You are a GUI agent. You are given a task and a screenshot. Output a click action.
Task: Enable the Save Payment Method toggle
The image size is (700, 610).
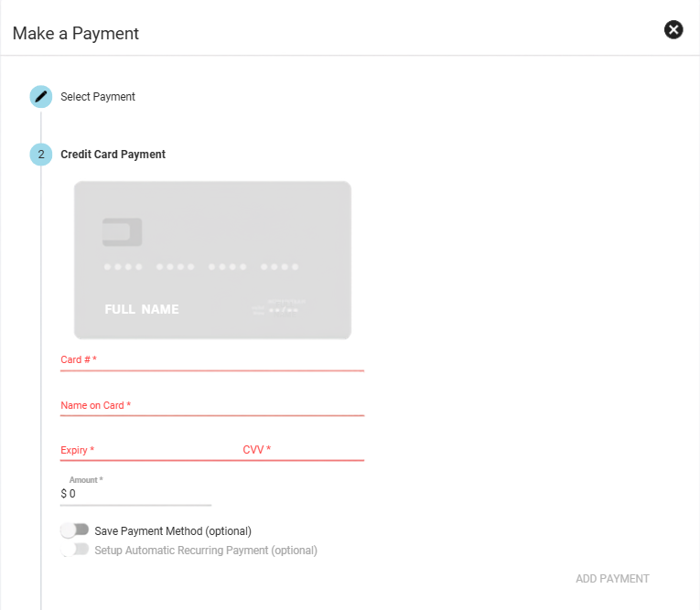click(x=74, y=530)
